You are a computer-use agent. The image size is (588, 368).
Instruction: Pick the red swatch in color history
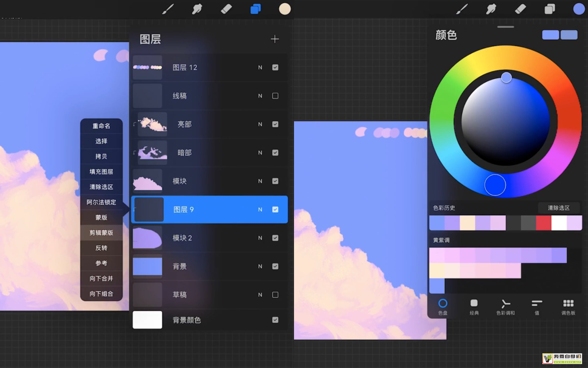coord(543,223)
